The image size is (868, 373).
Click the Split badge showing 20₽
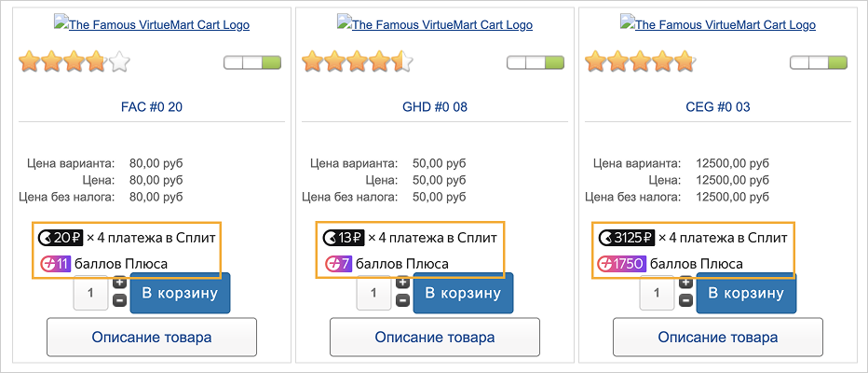coord(60,238)
